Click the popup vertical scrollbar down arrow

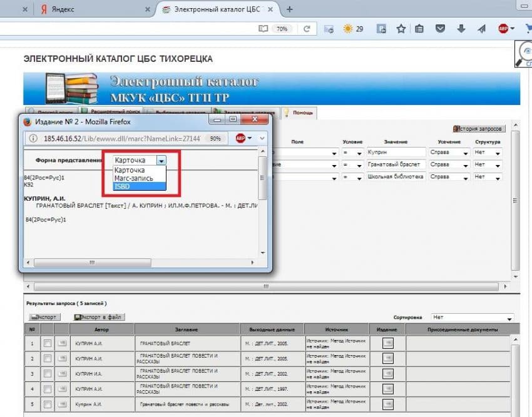click(263, 253)
